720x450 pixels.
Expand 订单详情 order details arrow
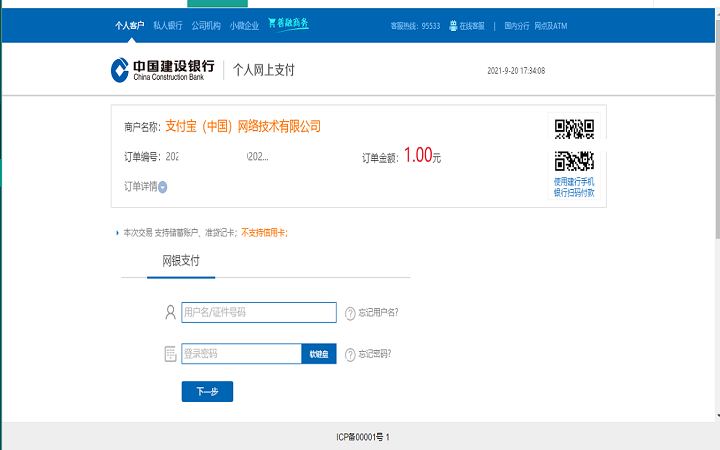pyautogui.click(x=163, y=187)
